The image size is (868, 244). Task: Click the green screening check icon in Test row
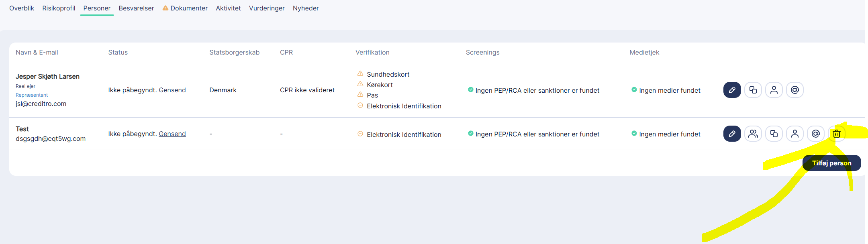click(470, 133)
